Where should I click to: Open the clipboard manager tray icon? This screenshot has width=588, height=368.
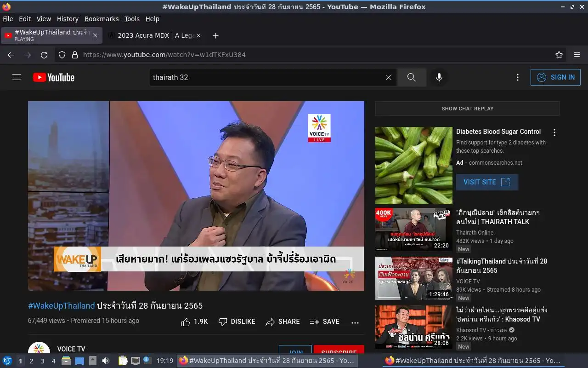123,361
